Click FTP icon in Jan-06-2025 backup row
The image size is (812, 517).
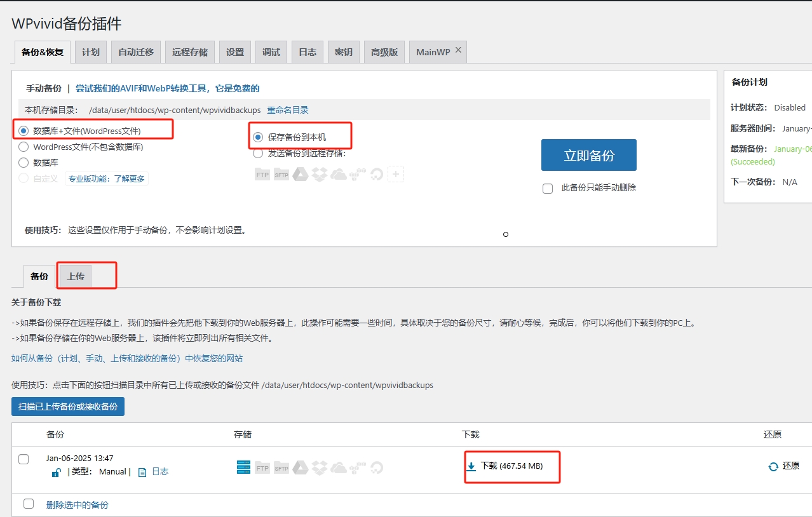pos(262,468)
